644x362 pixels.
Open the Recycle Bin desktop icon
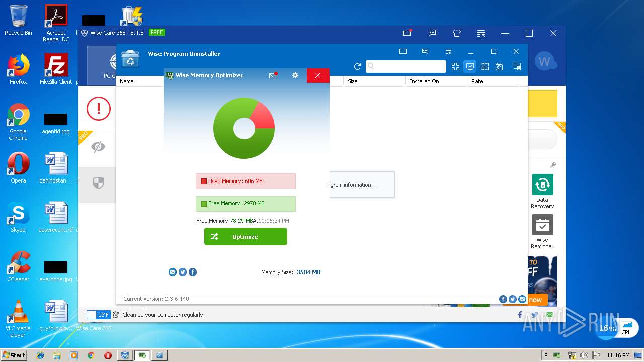tap(18, 20)
